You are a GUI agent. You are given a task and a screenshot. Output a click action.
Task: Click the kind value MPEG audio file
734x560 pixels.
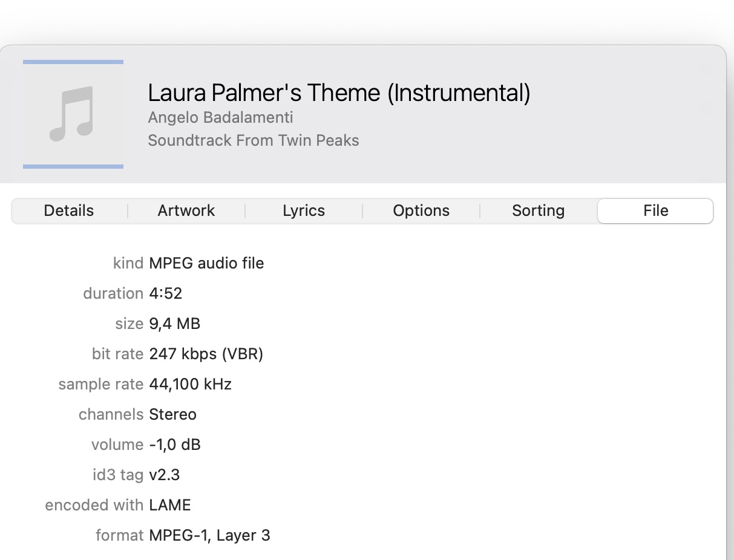[206, 263]
